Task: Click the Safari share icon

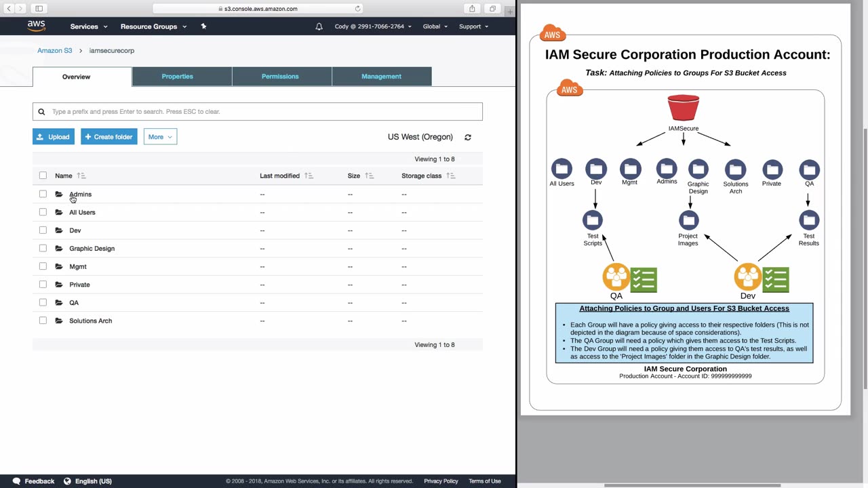Action: tap(472, 9)
